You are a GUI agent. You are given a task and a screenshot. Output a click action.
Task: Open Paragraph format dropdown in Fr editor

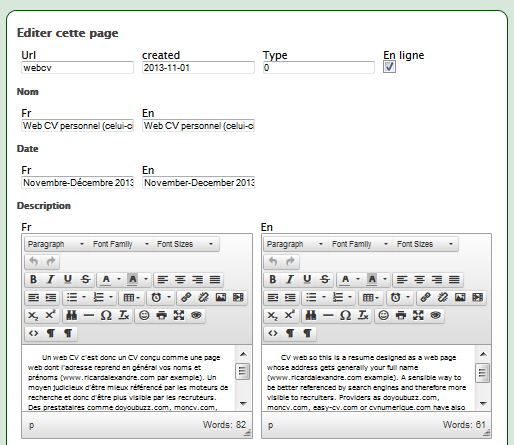point(56,244)
